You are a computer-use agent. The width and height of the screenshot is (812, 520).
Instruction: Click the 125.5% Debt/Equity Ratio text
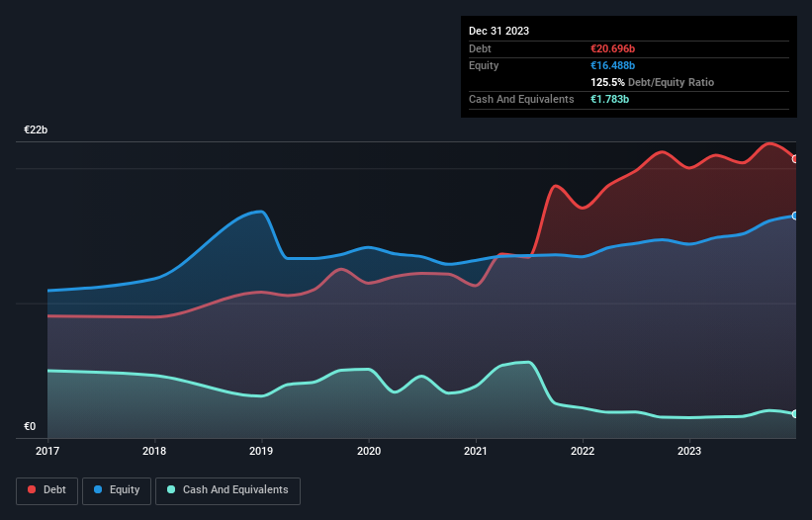point(652,82)
